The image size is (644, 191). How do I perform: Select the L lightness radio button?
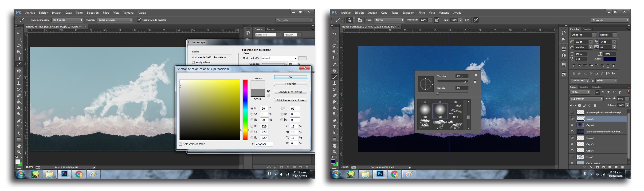pos(282,108)
